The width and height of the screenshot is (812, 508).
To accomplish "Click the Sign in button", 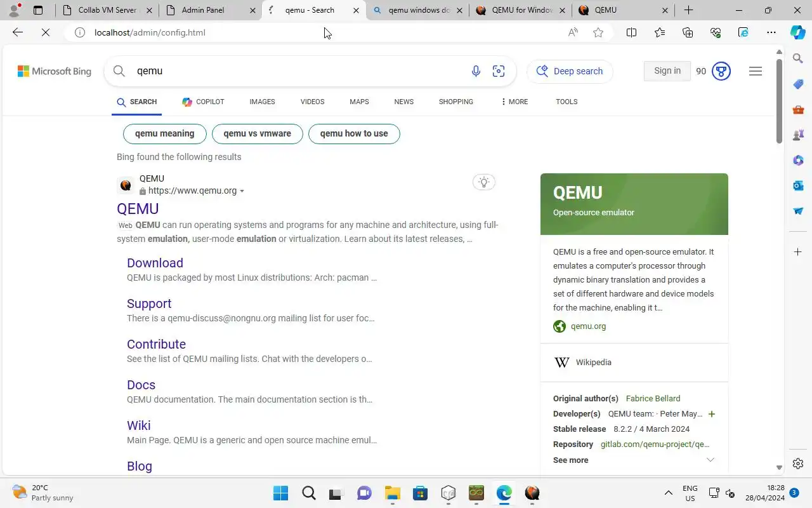I will (x=667, y=71).
